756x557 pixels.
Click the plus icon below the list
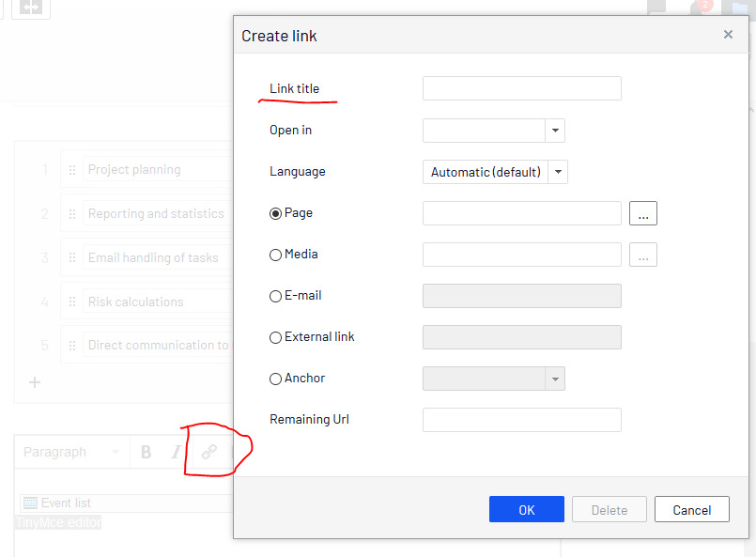35,382
